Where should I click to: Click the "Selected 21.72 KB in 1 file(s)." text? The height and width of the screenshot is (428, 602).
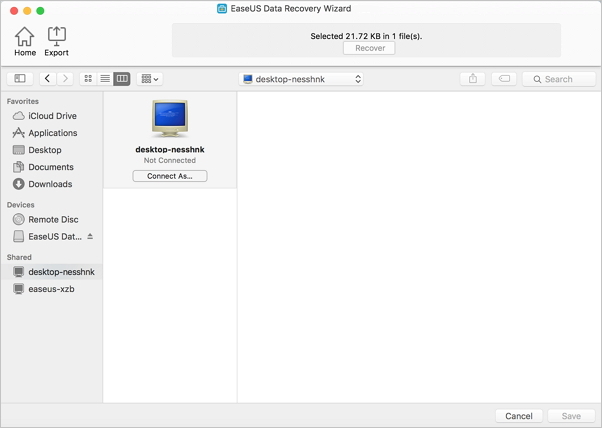pos(366,36)
